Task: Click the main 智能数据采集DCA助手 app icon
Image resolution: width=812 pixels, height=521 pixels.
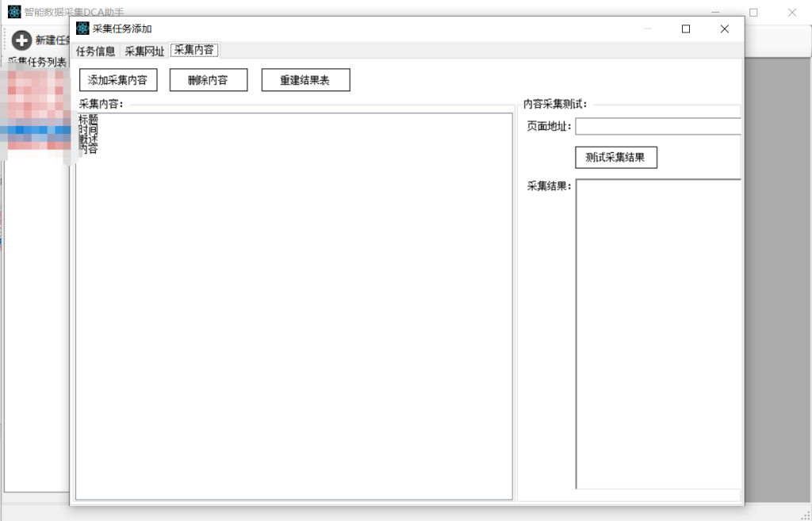Action: tap(14, 13)
